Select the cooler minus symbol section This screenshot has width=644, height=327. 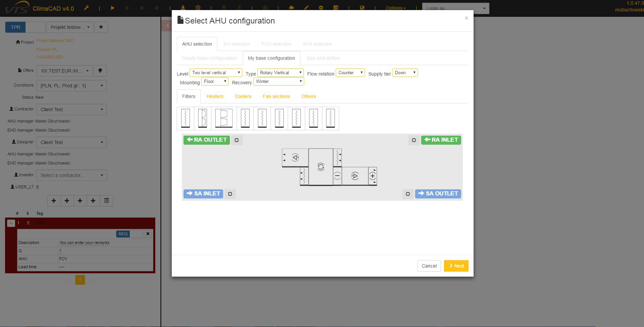point(337,176)
